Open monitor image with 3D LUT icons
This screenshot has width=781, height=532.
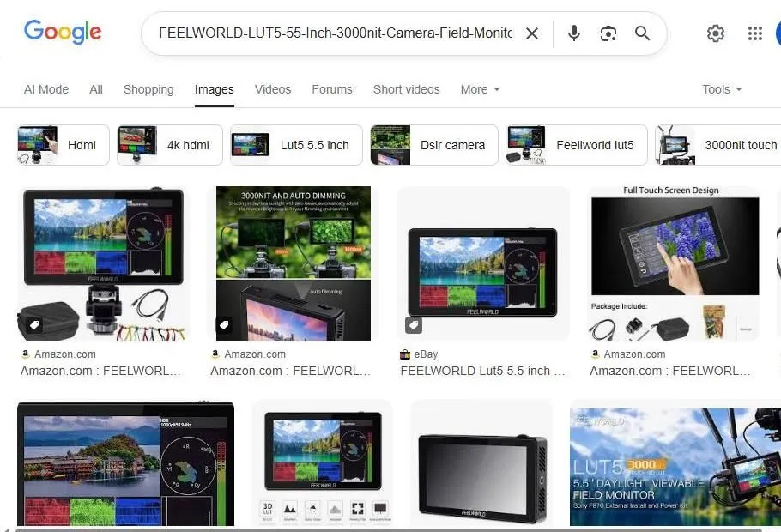click(322, 463)
